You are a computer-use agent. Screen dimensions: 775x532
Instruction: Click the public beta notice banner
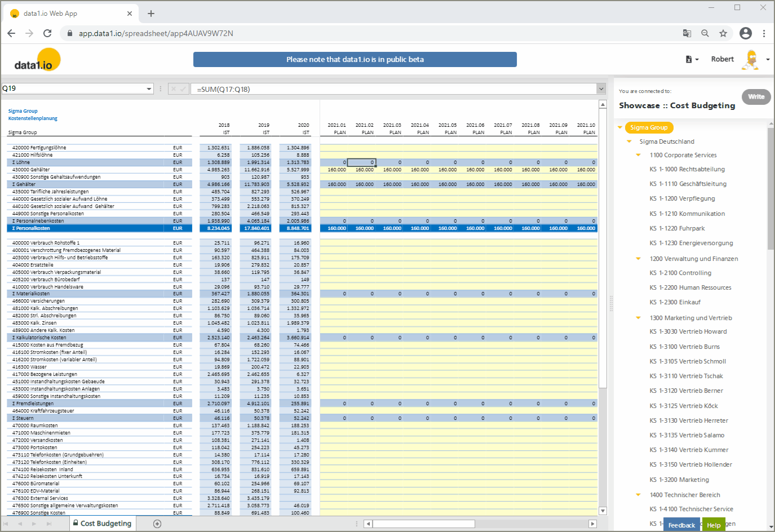pos(355,59)
